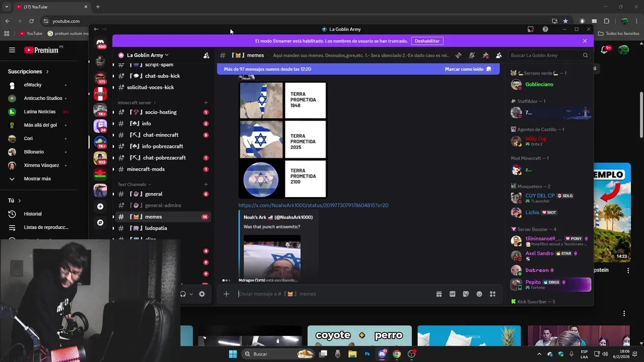Click Marcar como leído button
The image size is (644, 362).
[468, 69]
